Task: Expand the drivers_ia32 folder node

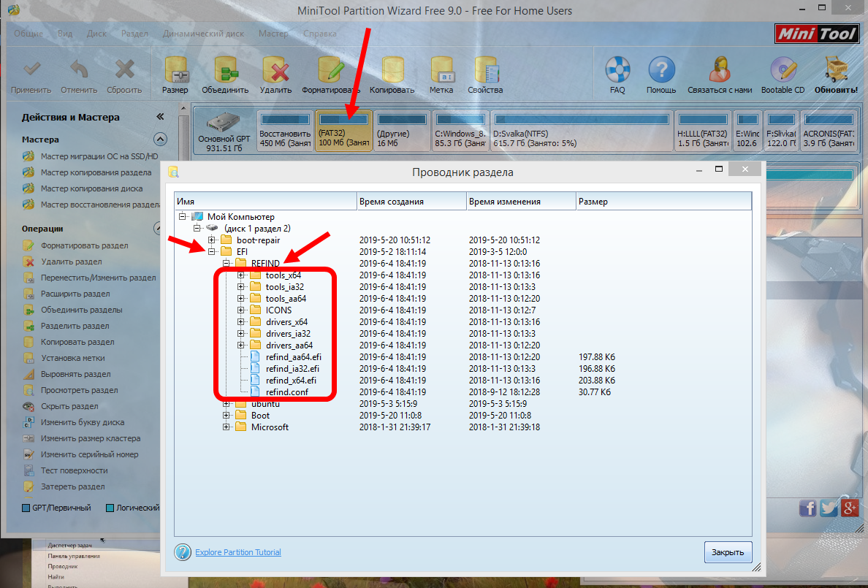Action: [241, 333]
